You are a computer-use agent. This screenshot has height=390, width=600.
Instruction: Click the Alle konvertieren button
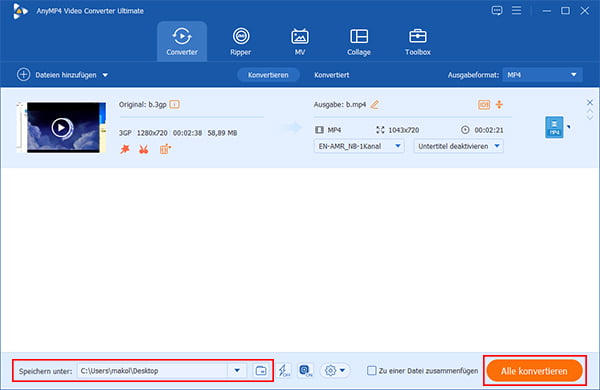point(534,371)
